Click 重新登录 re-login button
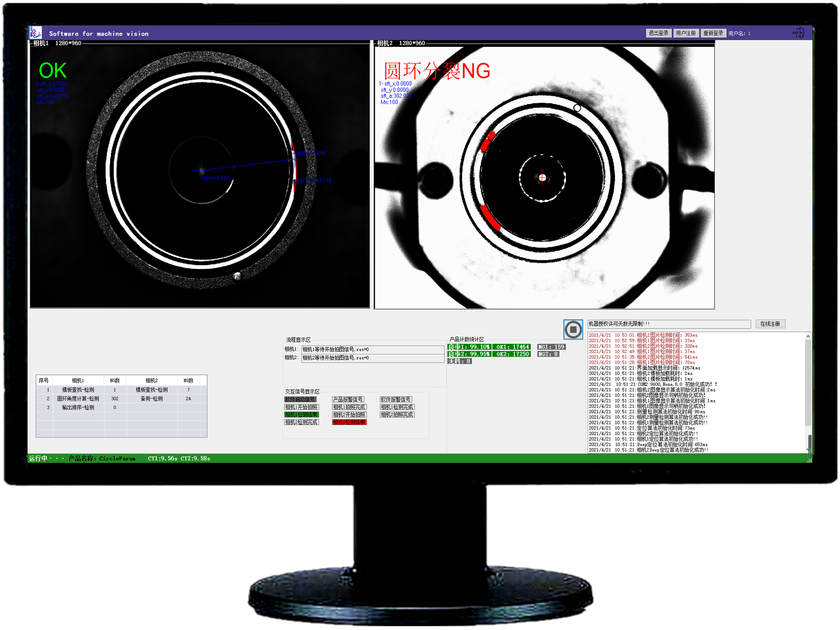This screenshot has width=840, height=630. 713,33
